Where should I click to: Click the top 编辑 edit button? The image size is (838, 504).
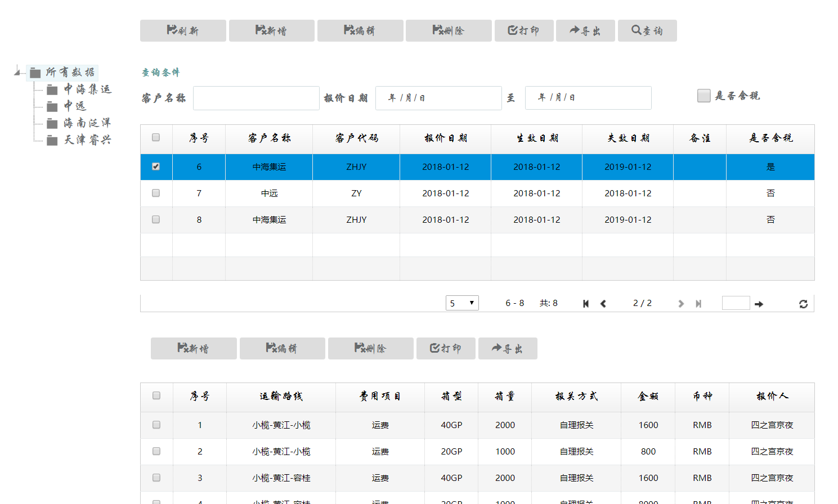tap(360, 30)
